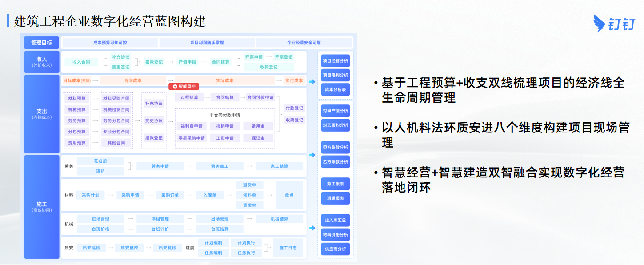Click the 备用金 box

click(x=258, y=126)
